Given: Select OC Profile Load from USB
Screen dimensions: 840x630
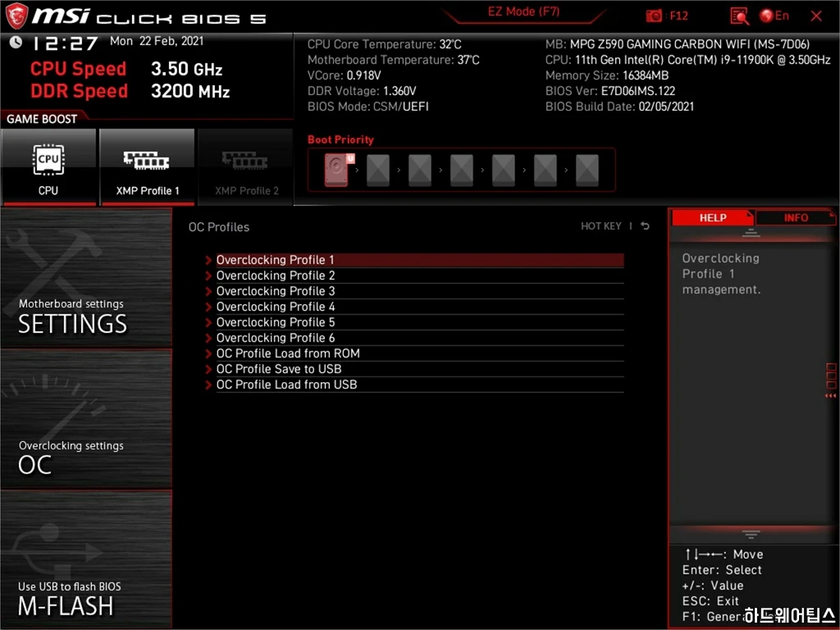Looking at the screenshot, I should click(x=419, y=384).
